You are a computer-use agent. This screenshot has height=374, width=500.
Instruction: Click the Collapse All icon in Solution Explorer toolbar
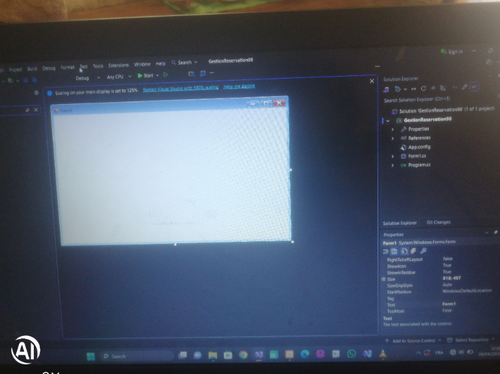[433, 88]
